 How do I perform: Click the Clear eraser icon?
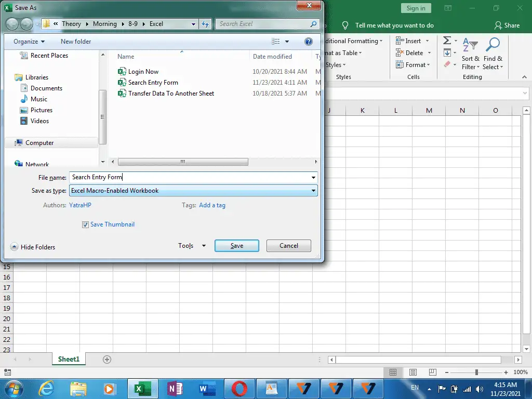pyautogui.click(x=447, y=64)
